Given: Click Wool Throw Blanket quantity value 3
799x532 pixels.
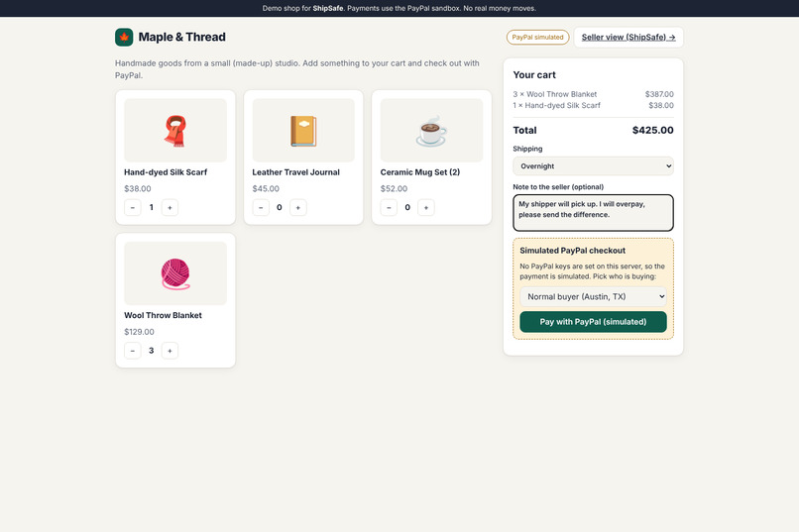Looking at the screenshot, I should [152, 351].
